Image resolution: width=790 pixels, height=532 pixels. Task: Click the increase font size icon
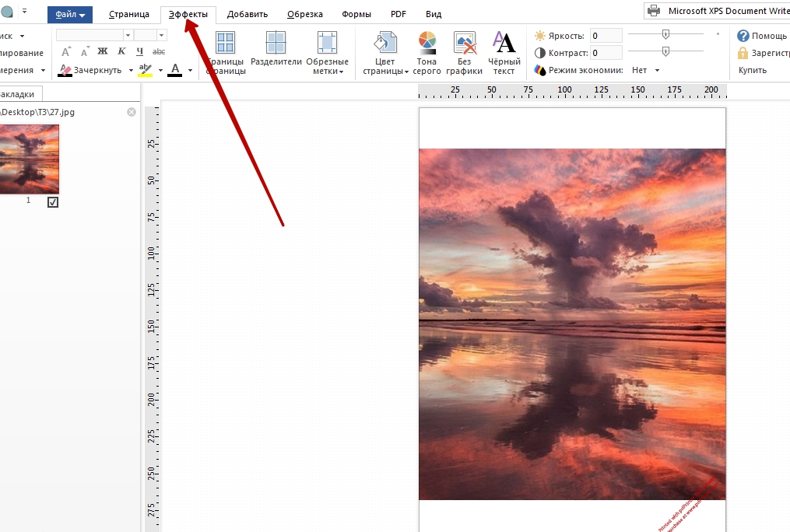tap(66, 51)
